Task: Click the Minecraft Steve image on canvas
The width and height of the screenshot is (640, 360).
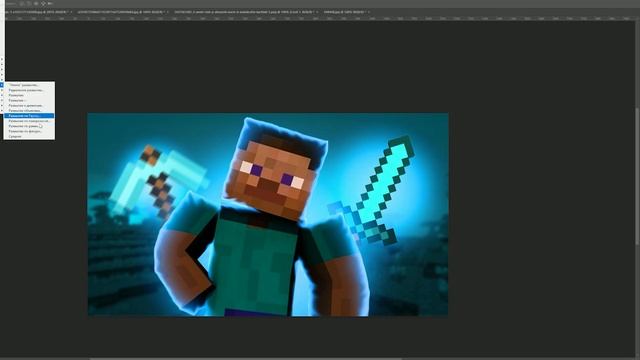Action: click(268, 214)
